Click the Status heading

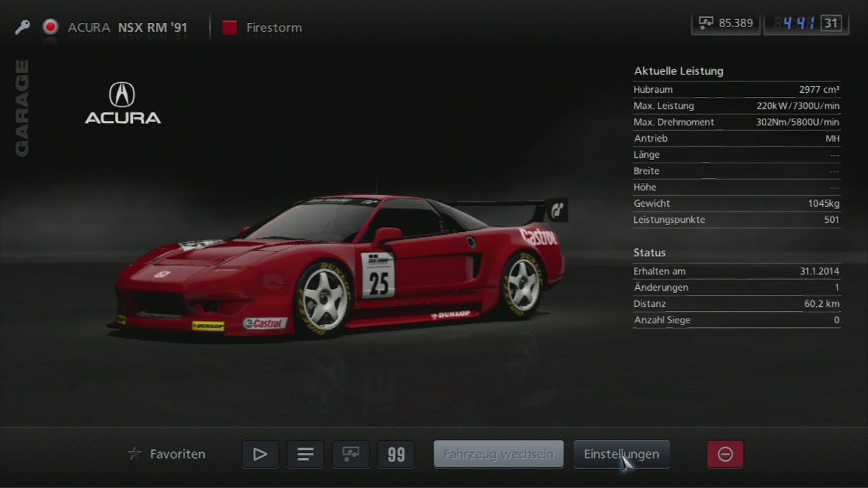click(650, 252)
